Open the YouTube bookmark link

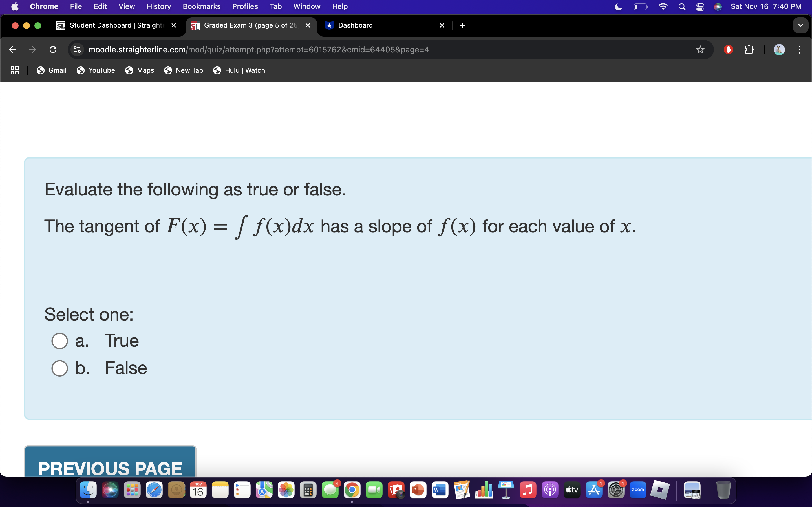click(96, 70)
